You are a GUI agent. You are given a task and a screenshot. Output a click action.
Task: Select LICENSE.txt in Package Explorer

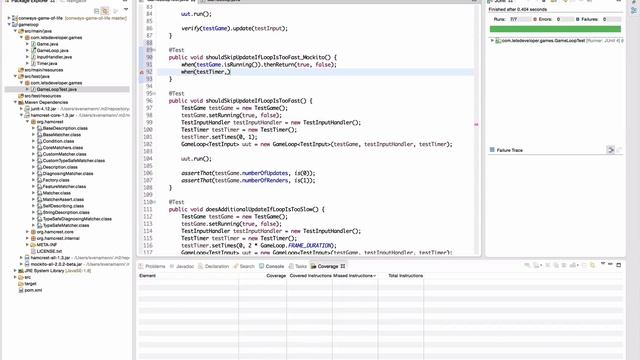tap(49, 251)
